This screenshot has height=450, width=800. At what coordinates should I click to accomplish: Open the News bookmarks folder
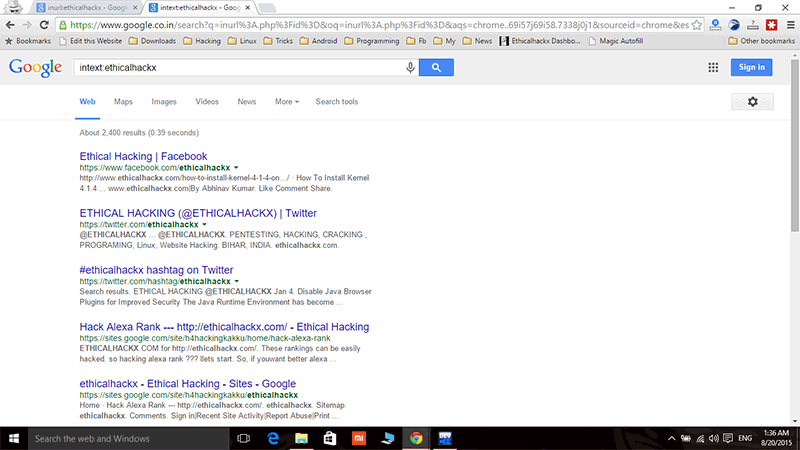(x=478, y=41)
